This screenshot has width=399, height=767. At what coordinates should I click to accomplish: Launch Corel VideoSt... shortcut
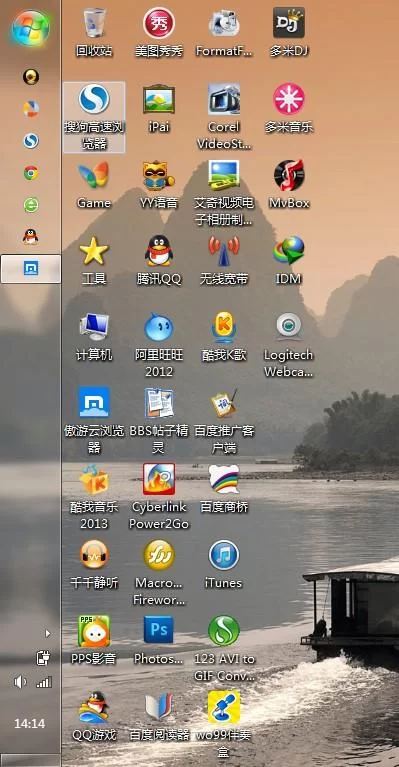coord(224,117)
